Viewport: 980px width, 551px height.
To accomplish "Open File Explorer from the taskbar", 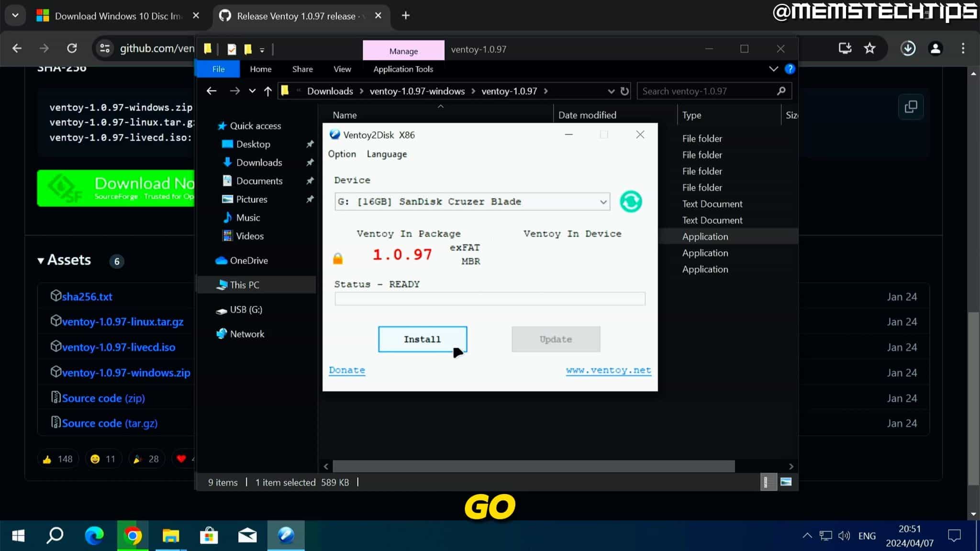I will pos(171,535).
